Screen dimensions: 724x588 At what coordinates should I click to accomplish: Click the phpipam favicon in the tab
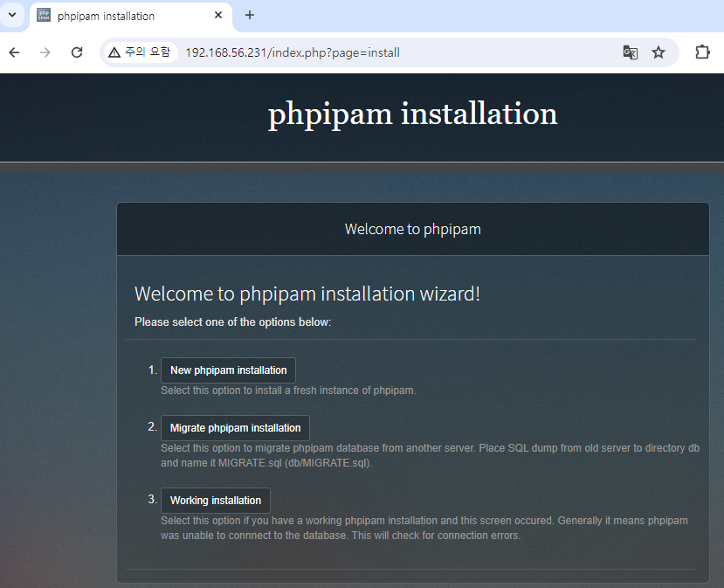44,15
